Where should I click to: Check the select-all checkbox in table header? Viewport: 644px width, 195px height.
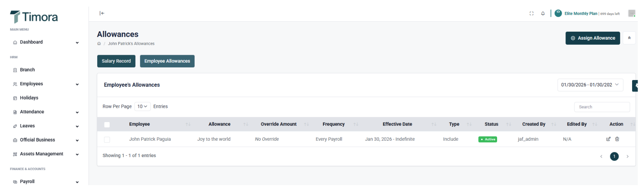tap(107, 124)
